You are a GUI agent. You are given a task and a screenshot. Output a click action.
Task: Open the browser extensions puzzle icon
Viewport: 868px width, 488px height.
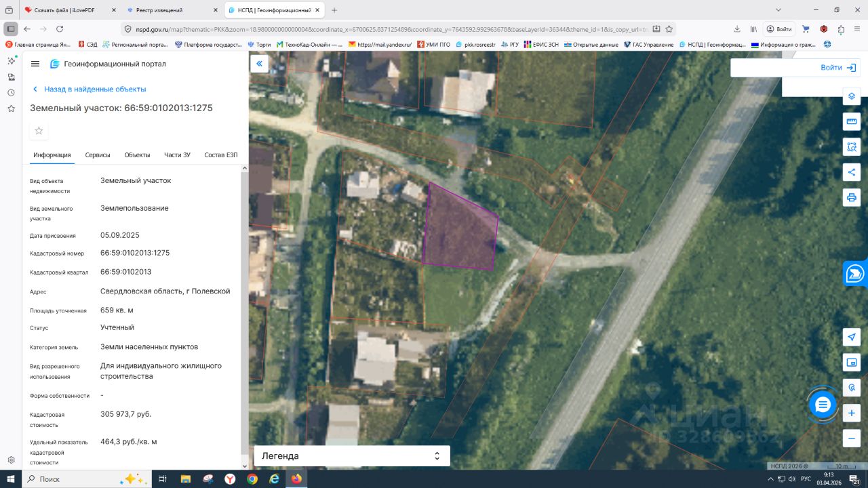[x=841, y=29]
